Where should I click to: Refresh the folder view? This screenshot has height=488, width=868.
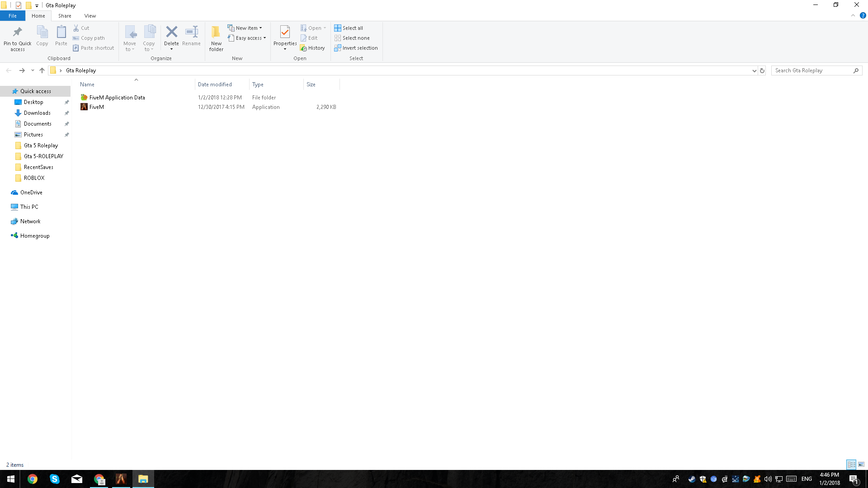coord(762,70)
